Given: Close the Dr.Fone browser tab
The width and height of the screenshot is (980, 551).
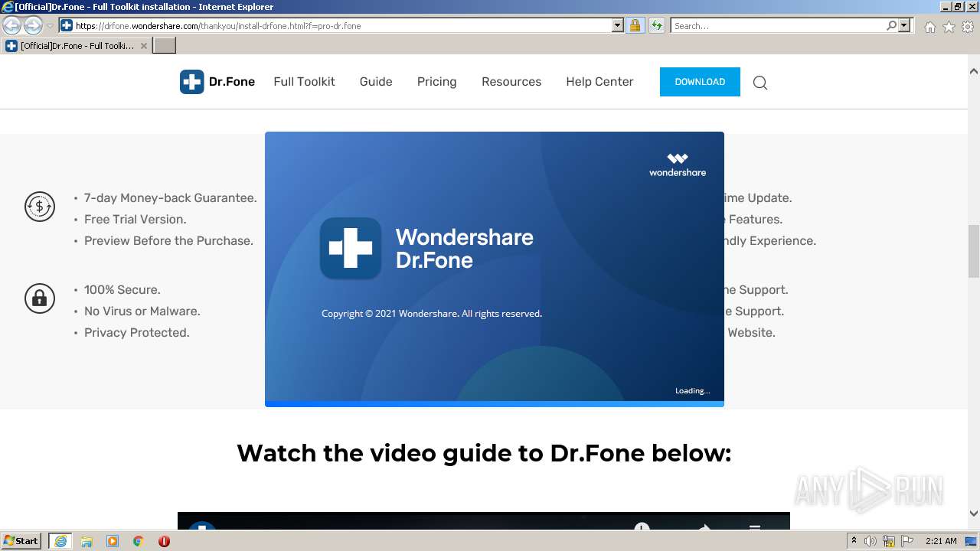Looking at the screenshot, I should [x=143, y=46].
